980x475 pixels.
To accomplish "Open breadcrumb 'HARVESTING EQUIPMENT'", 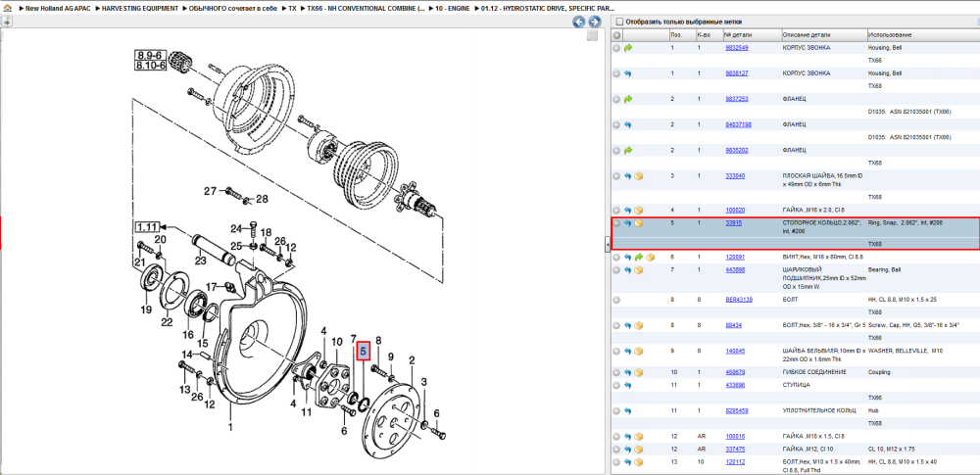I will pos(139,10).
